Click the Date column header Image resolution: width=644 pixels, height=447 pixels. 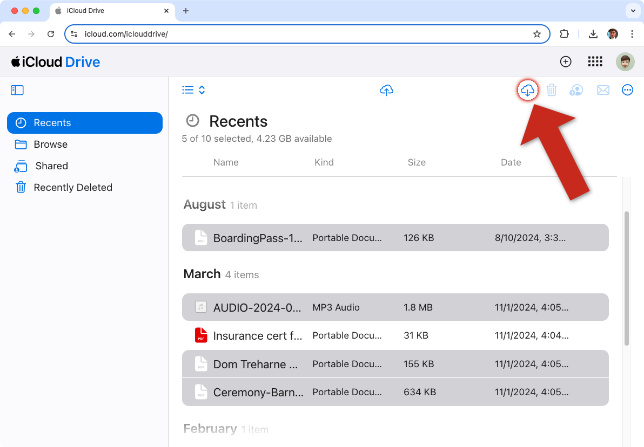511,163
